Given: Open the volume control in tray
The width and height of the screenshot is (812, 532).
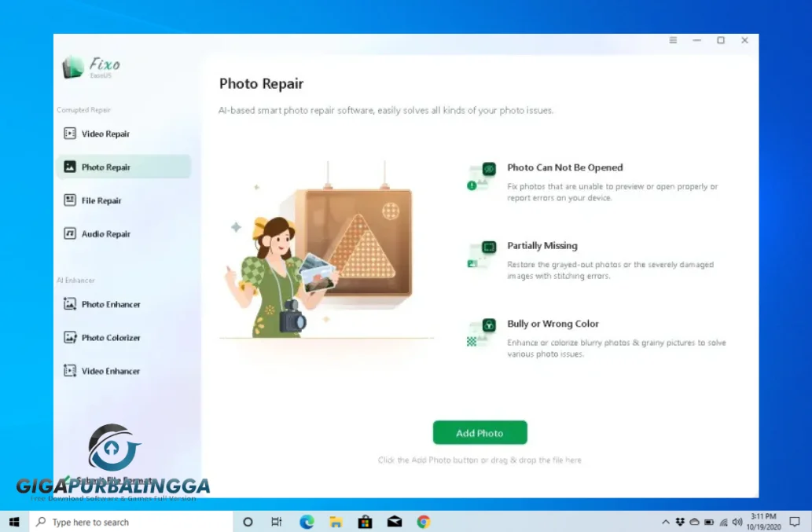Looking at the screenshot, I should [x=737, y=522].
